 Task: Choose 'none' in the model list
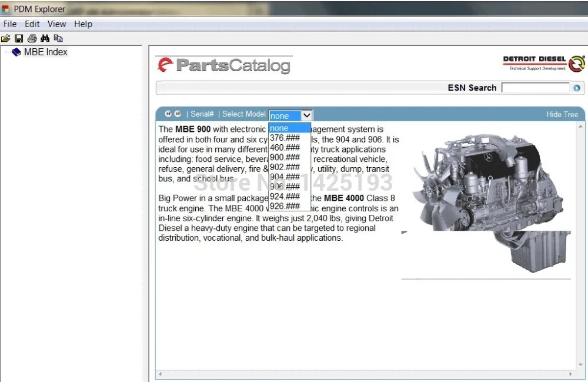click(x=289, y=128)
